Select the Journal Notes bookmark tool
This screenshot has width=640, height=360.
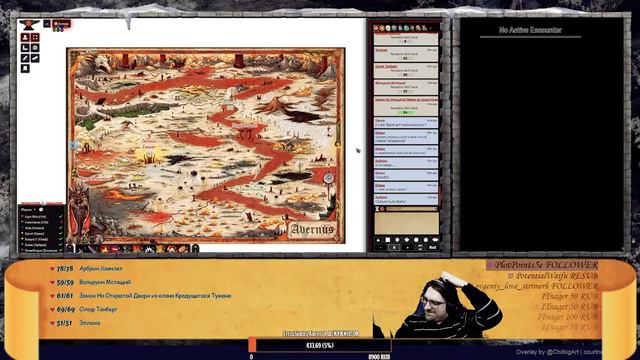pyautogui.click(x=25, y=68)
